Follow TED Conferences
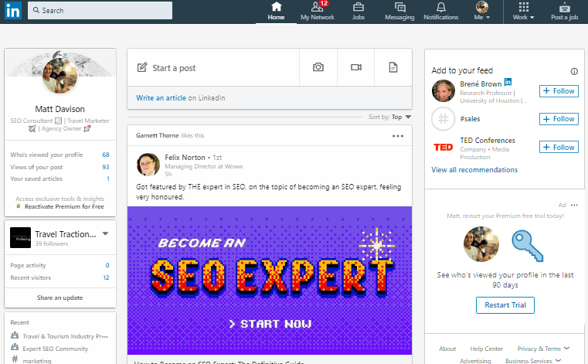The width and height of the screenshot is (588, 364). [559, 147]
